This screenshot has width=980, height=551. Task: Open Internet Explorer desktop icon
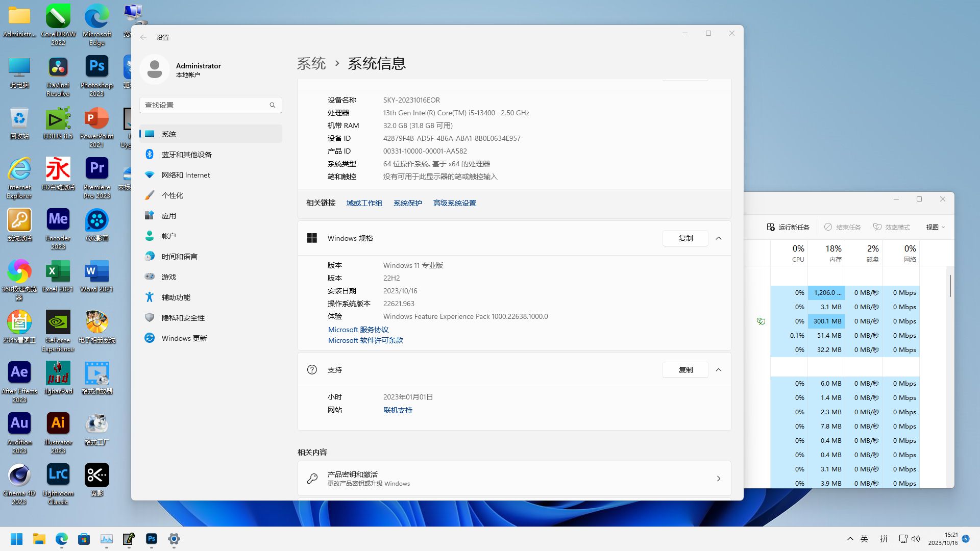pos(19,178)
